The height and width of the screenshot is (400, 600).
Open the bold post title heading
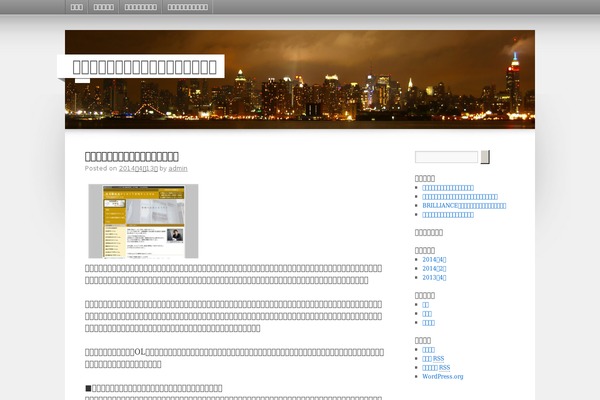pos(132,157)
